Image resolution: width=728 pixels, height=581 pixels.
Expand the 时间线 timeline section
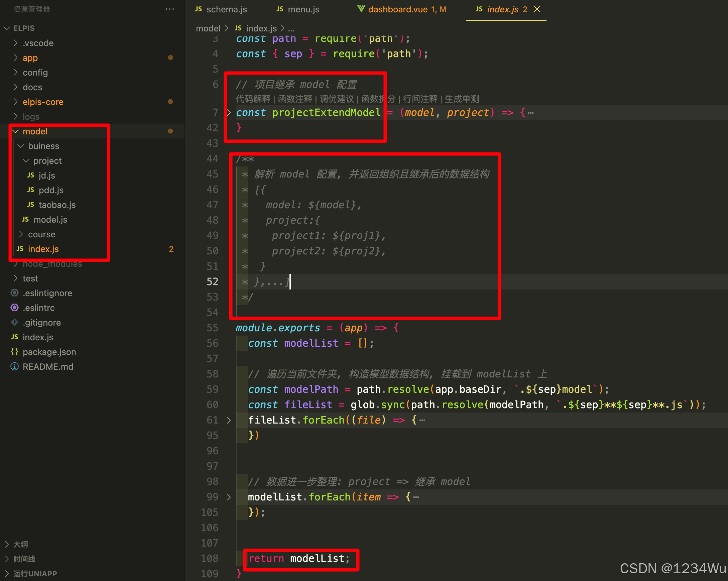pyautogui.click(x=7, y=559)
